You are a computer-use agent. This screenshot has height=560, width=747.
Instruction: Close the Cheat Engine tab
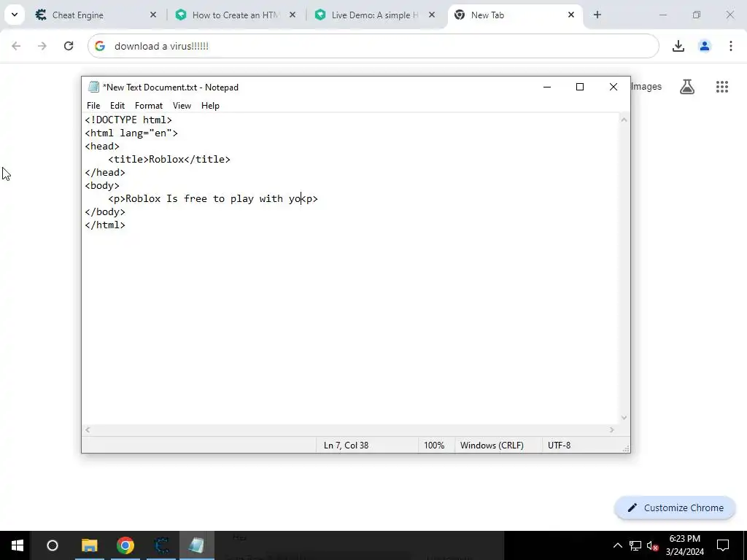[153, 15]
